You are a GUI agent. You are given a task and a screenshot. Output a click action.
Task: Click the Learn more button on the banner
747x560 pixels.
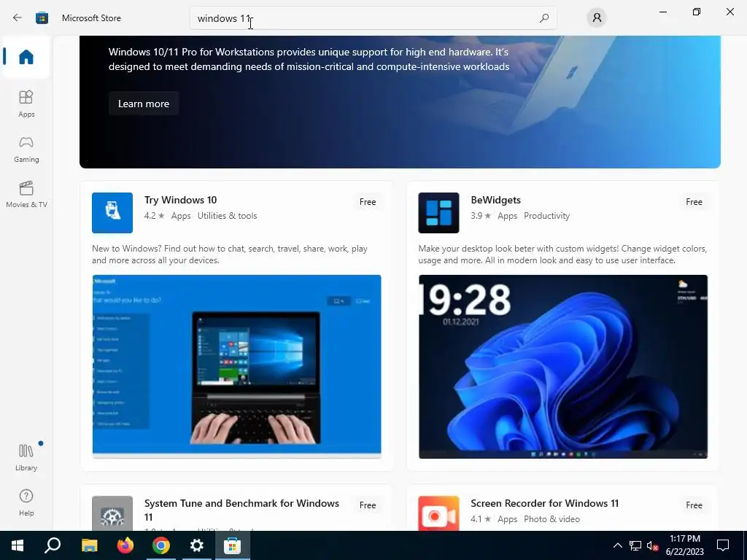tap(144, 104)
